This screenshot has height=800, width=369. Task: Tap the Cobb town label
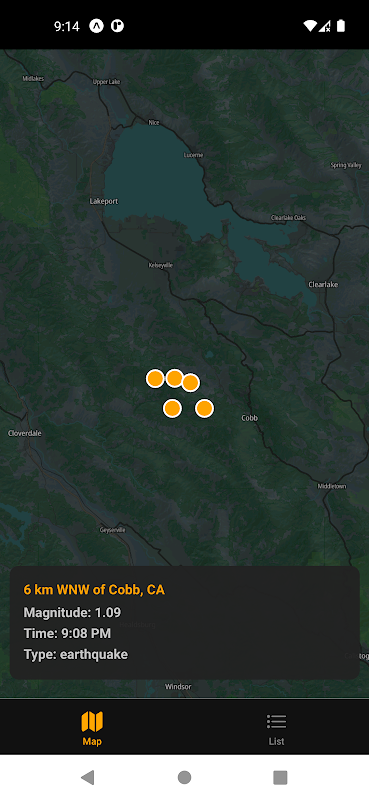250,418
